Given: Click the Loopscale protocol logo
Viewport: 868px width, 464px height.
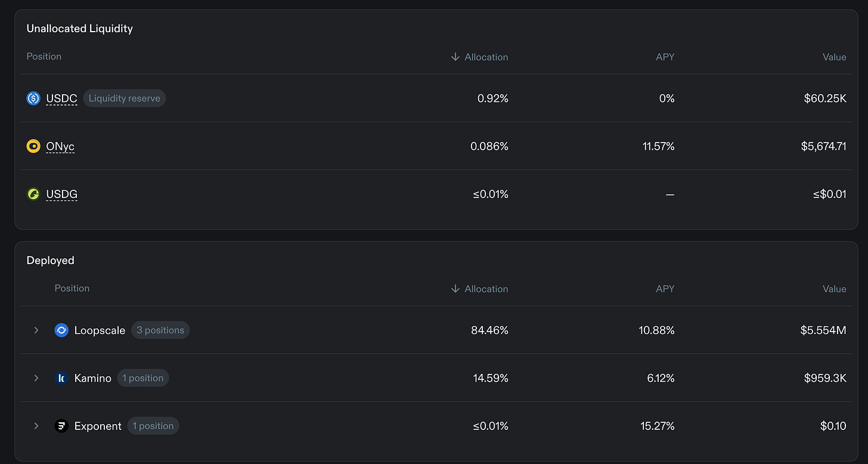Looking at the screenshot, I should (61, 330).
